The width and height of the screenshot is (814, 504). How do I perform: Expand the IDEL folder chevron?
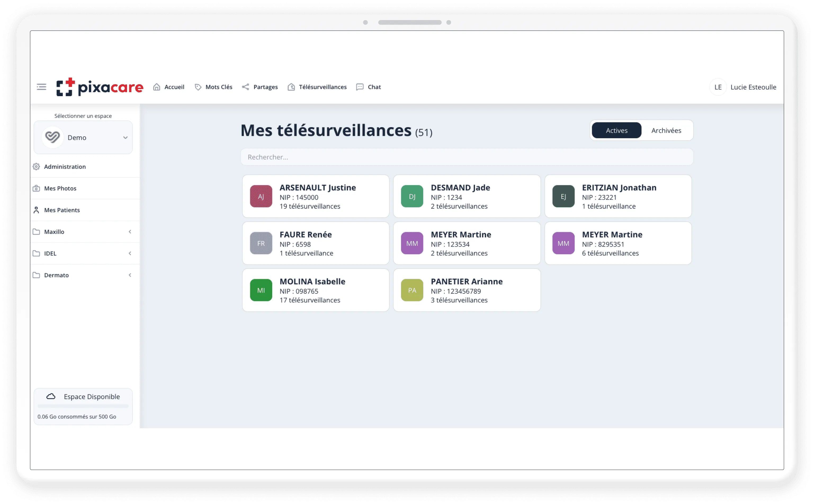130,253
